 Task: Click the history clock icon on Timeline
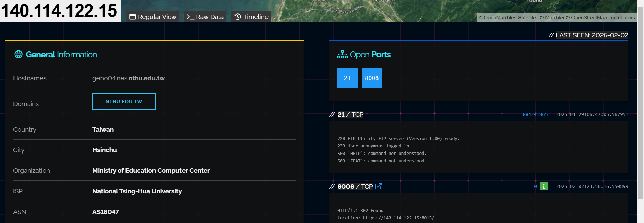click(x=238, y=17)
